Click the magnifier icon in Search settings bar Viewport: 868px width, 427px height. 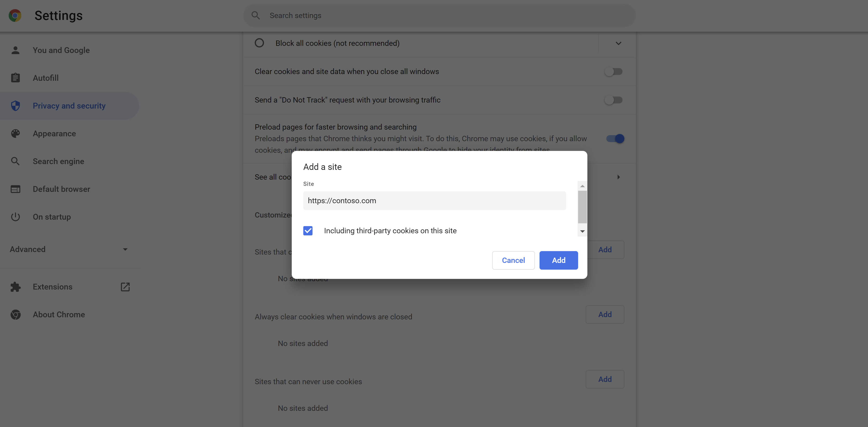(x=256, y=16)
